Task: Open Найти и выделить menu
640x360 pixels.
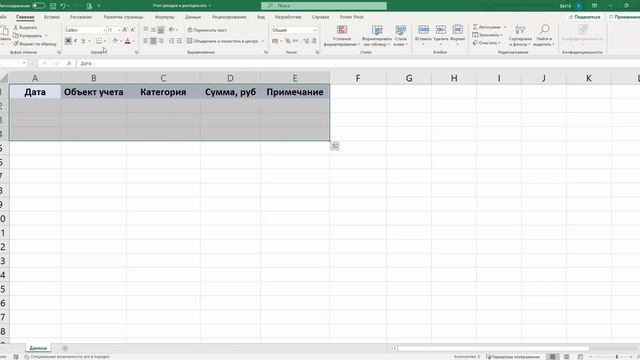Action: [x=544, y=35]
